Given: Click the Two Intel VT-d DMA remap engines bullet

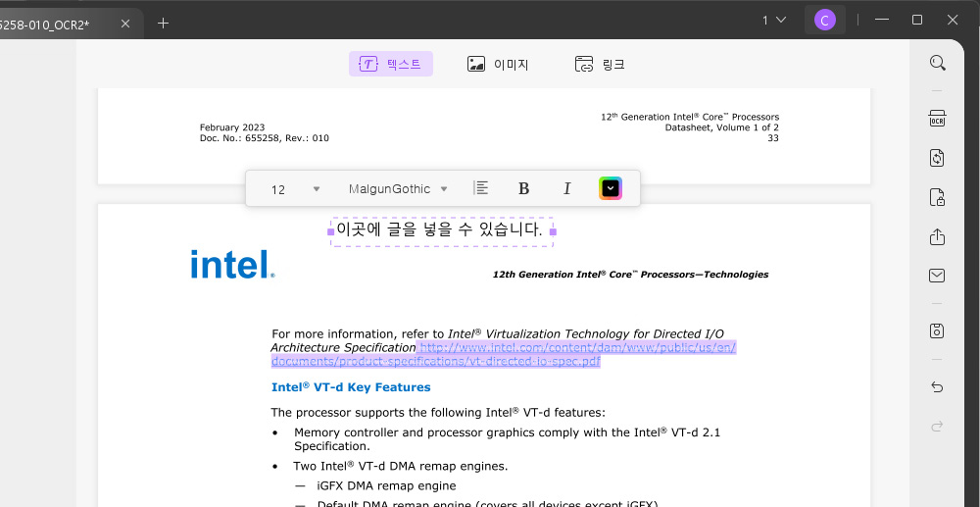Looking at the screenshot, I should coord(400,466).
